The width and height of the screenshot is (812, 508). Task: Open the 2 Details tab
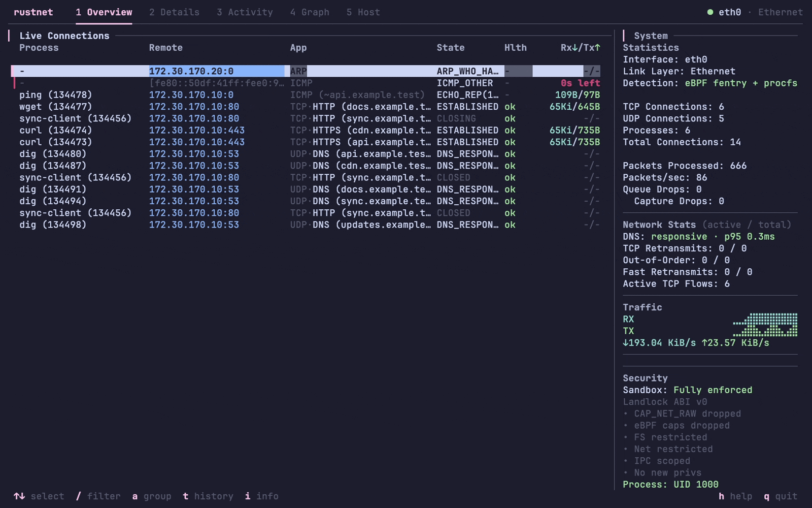tap(174, 12)
